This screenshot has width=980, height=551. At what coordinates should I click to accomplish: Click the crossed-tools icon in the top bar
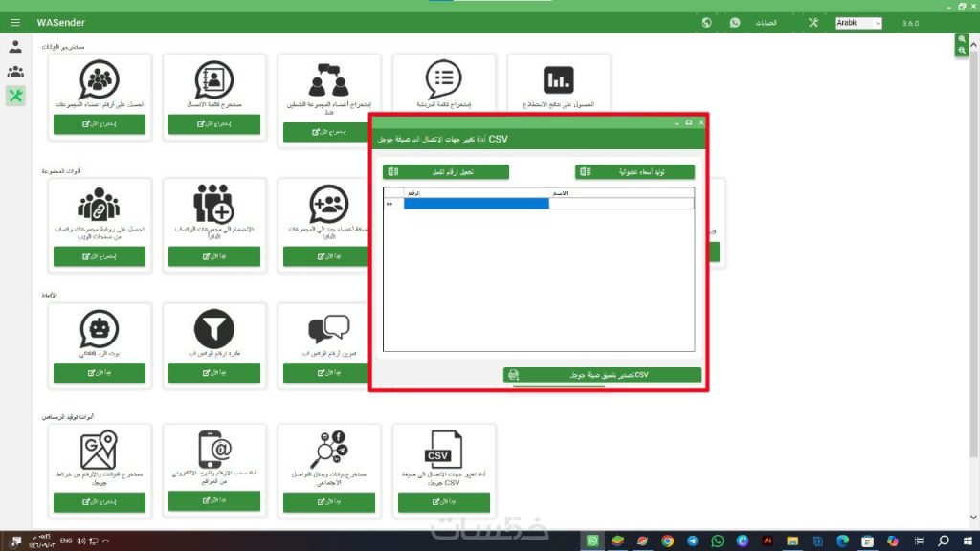click(x=813, y=23)
